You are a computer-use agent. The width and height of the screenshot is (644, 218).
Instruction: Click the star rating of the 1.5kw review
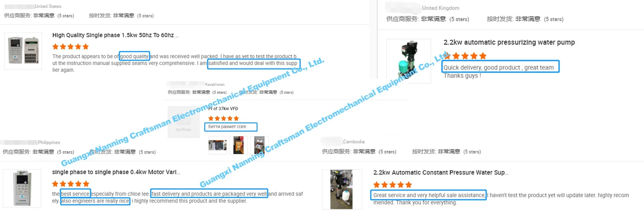(x=70, y=47)
